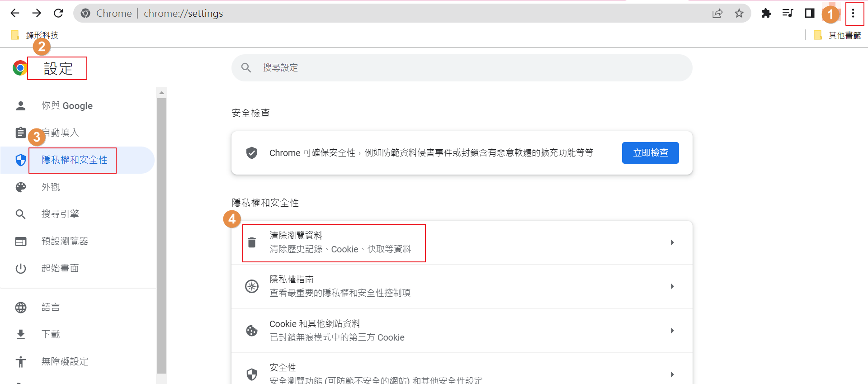Reload the page with the refresh icon
The width and height of the screenshot is (868, 384).
coord(58,13)
